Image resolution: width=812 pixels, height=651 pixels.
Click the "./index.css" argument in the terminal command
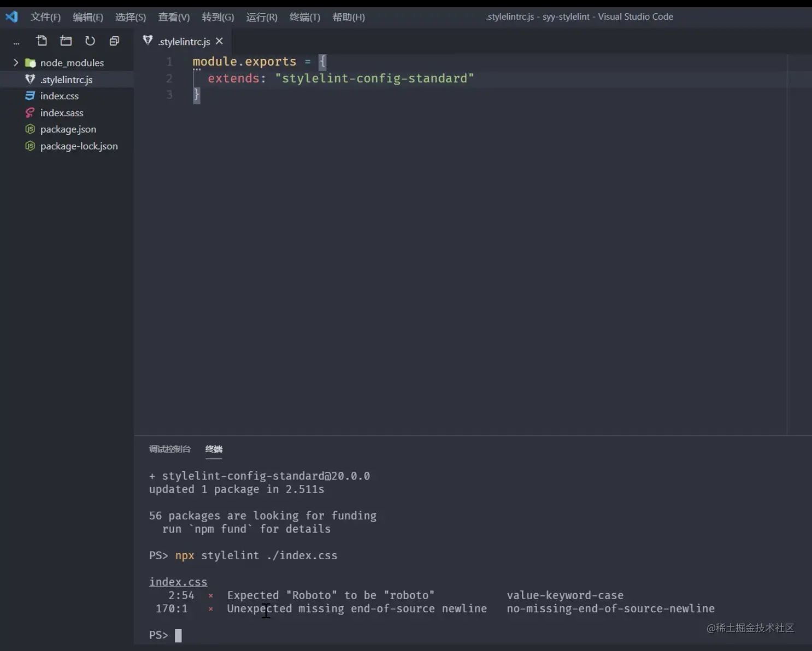point(302,555)
